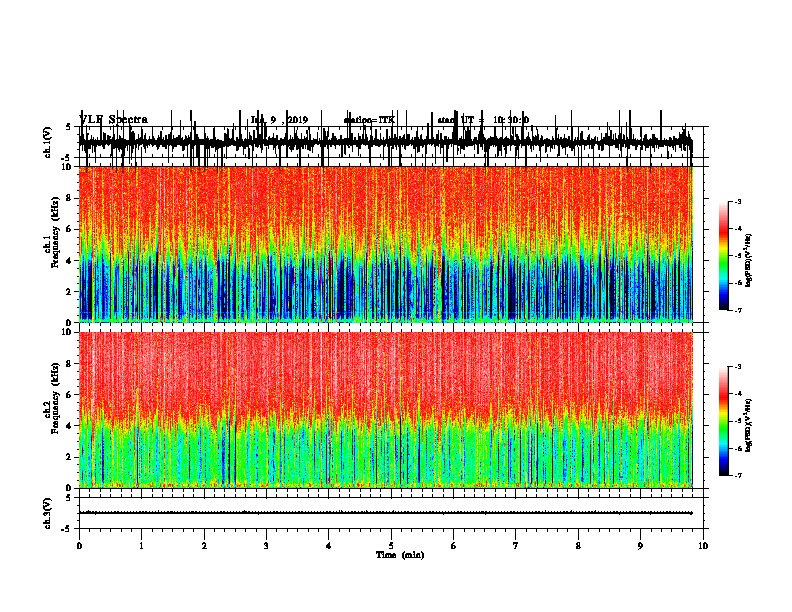Click the time axis tick label "2"

click(x=204, y=545)
